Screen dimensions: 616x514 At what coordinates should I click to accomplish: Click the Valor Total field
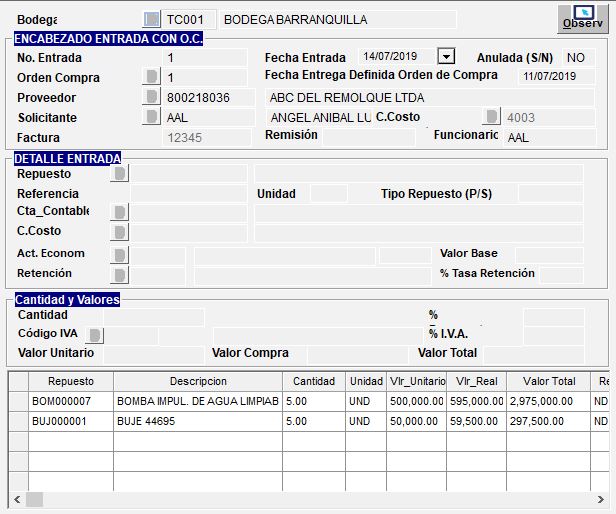tap(534, 355)
